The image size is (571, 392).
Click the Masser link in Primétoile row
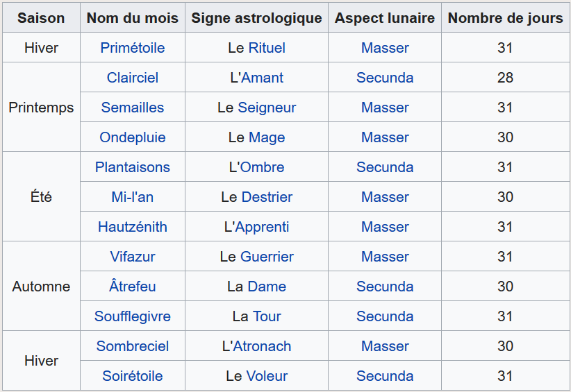[385, 48]
